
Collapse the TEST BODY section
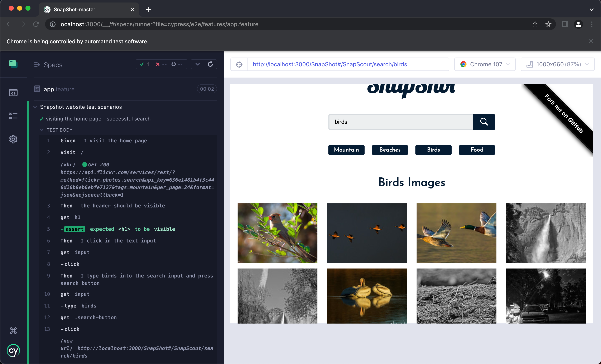(x=42, y=130)
